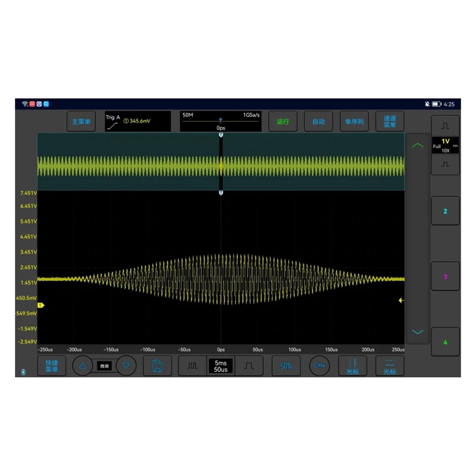Screen dimensions: 476x476
Task: Open channel 1 1V Full 10X settings
Action: [445, 145]
